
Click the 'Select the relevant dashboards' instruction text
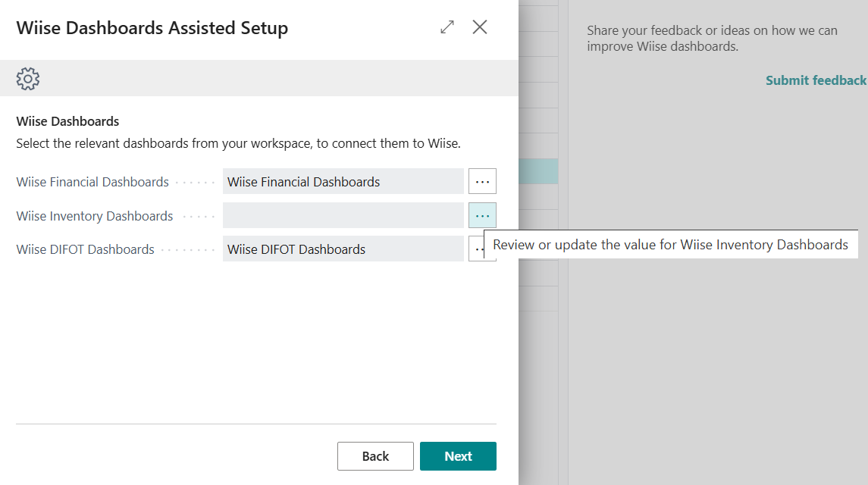[x=238, y=143]
